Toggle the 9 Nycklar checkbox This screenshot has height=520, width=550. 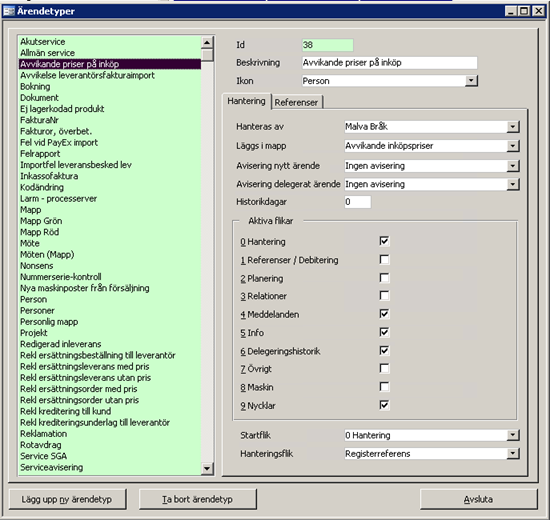tap(384, 405)
